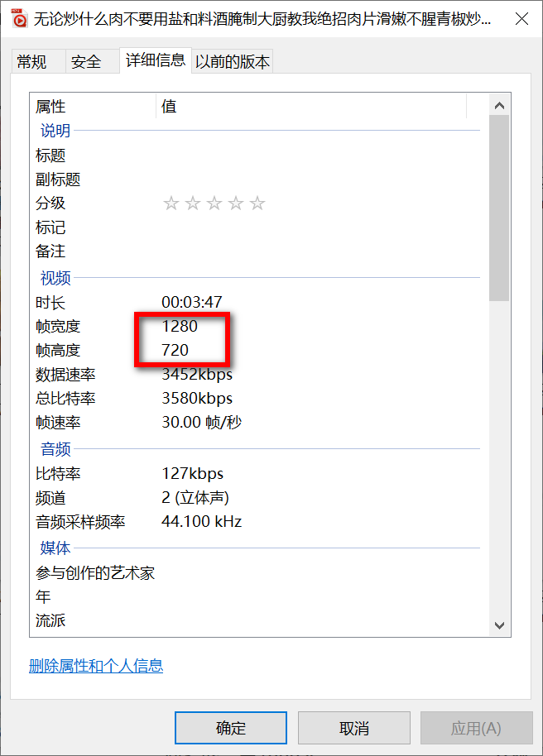
Task: Close the properties dialog with X
Action: pos(521,19)
